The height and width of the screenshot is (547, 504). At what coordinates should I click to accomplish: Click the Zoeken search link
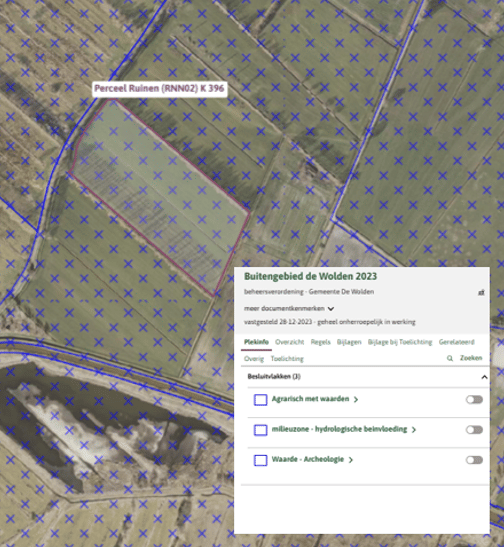[x=471, y=358]
